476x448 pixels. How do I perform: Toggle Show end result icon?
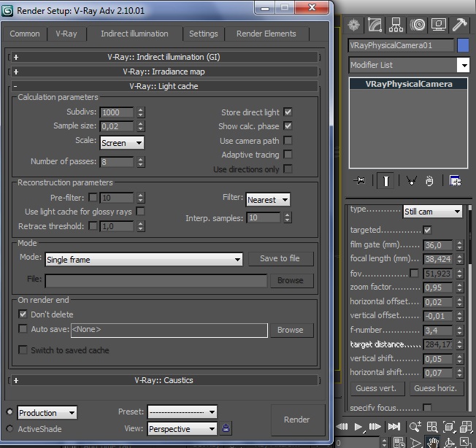tap(385, 181)
